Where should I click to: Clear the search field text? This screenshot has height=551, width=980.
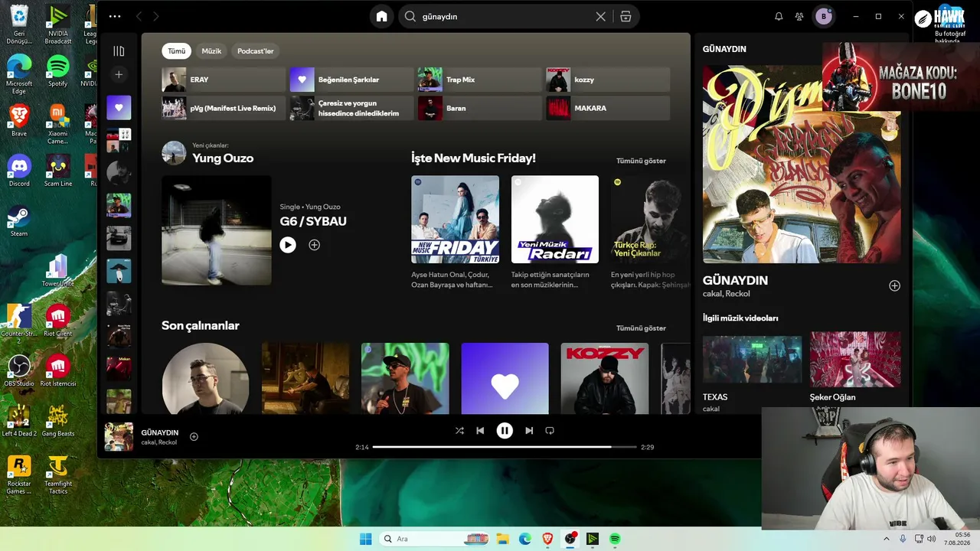[600, 16]
